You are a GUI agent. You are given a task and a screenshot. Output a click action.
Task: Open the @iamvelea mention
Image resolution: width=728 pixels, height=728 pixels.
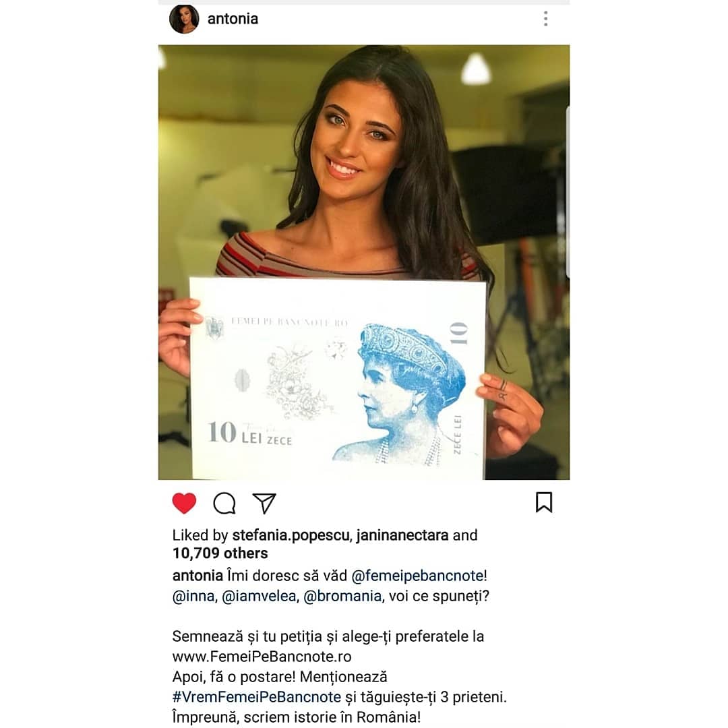pyautogui.click(x=259, y=596)
